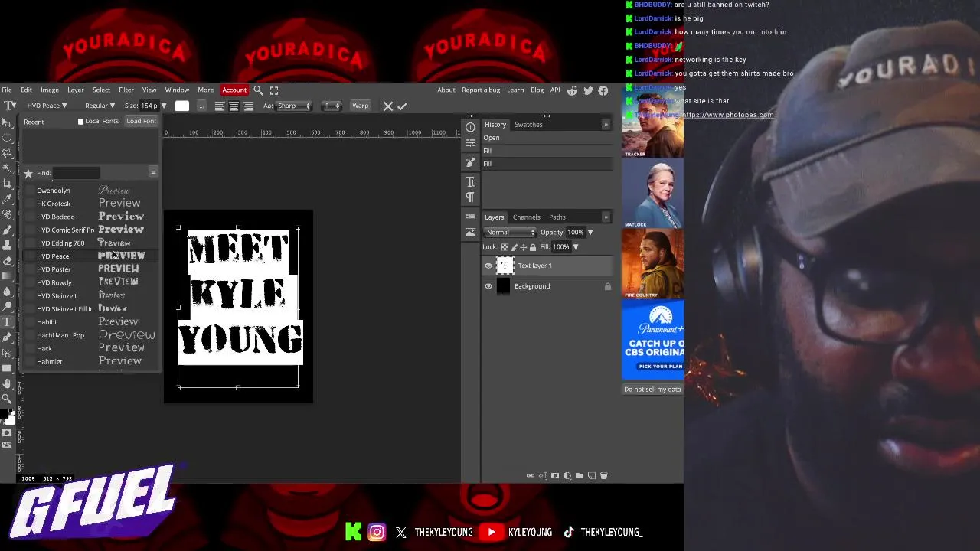980x551 pixels.
Task: Cancel text edit with X icon
Action: 387,106
